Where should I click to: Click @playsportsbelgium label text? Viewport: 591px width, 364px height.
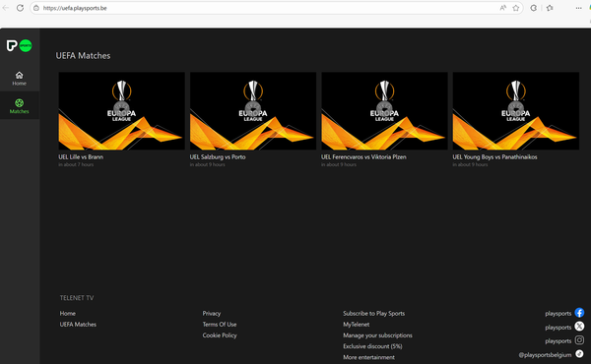click(545, 354)
